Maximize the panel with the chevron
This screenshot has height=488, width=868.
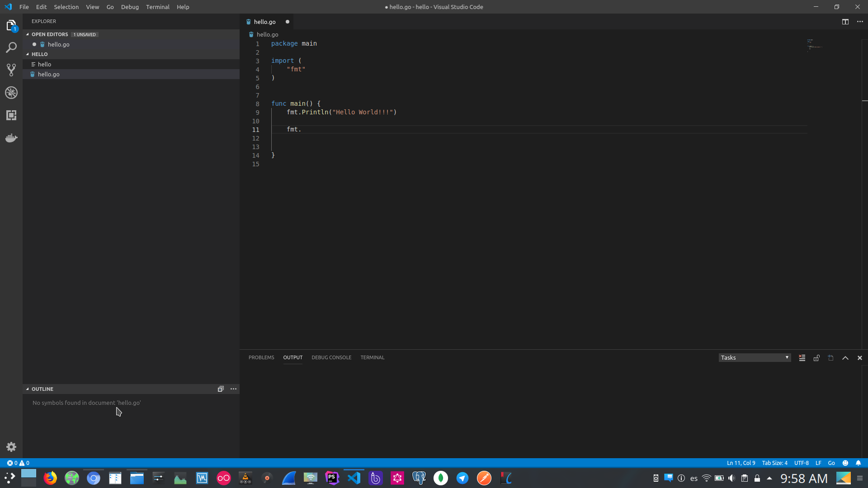[x=845, y=357]
